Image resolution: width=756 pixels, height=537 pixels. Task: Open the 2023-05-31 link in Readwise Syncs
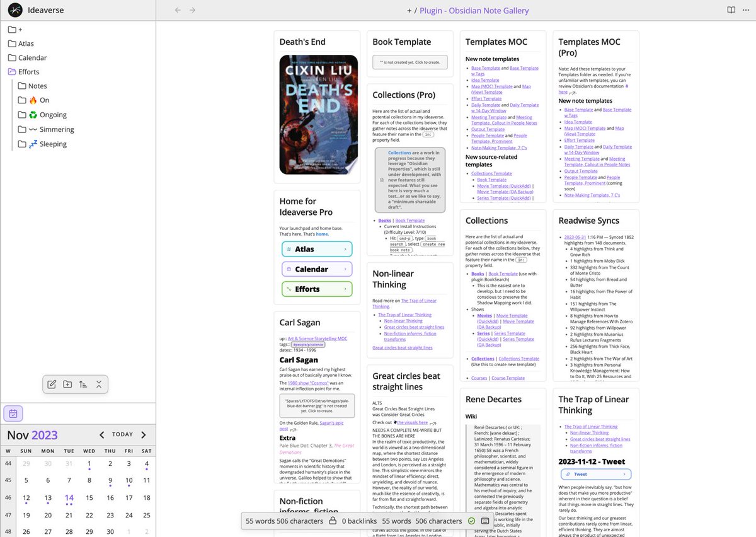pos(576,237)
